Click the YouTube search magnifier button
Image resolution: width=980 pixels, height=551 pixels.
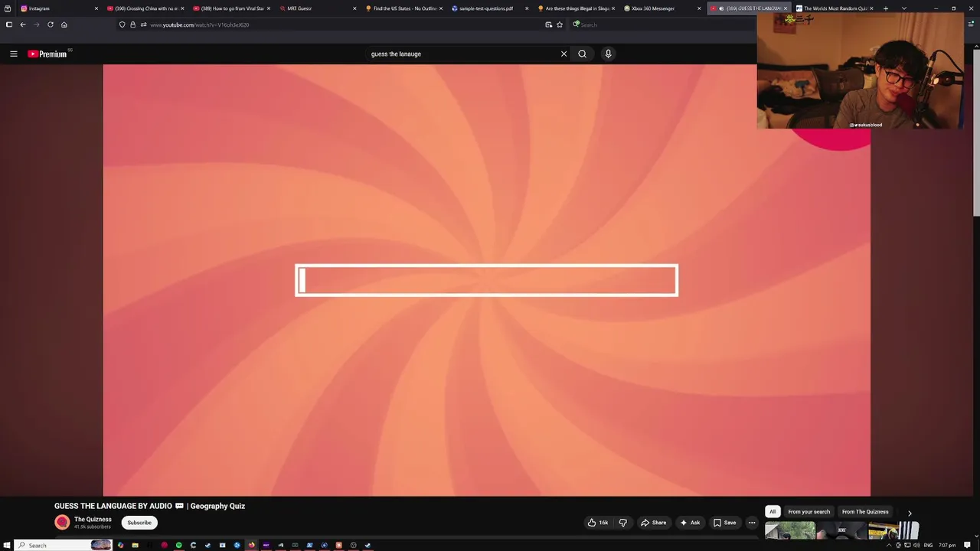tap(582, 54)
